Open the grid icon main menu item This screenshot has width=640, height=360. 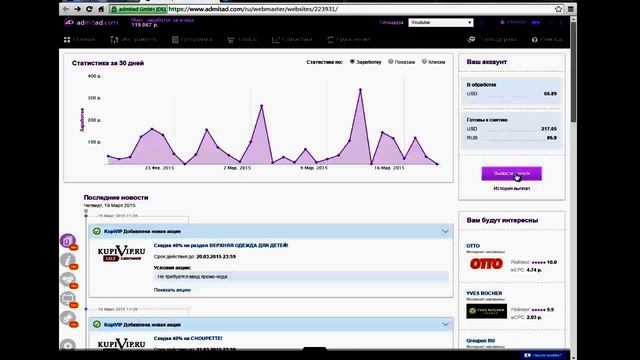pyautogui.click(x=80, y=40)
